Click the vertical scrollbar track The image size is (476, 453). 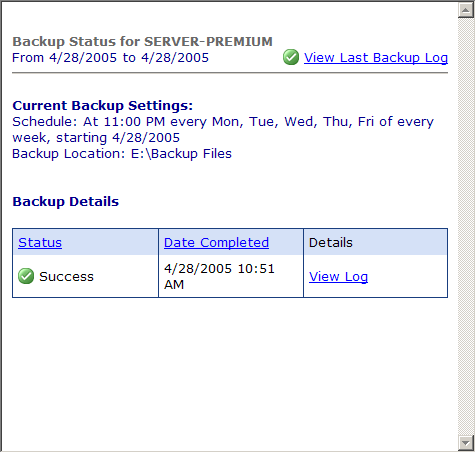pyautogui.click(x=466, y=227)
